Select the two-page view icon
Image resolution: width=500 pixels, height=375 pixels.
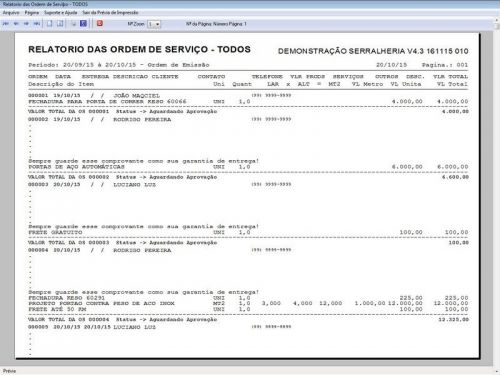[60, 24]
